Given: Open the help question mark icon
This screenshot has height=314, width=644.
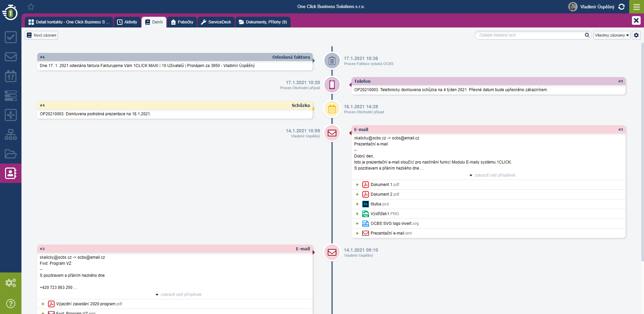Looking at the screenshot, I should [11, 304].
